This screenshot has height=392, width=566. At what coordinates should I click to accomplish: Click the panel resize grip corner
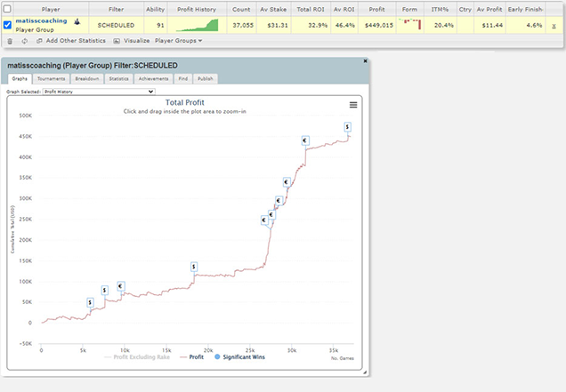pyautogui.click(x=365, y=372)
